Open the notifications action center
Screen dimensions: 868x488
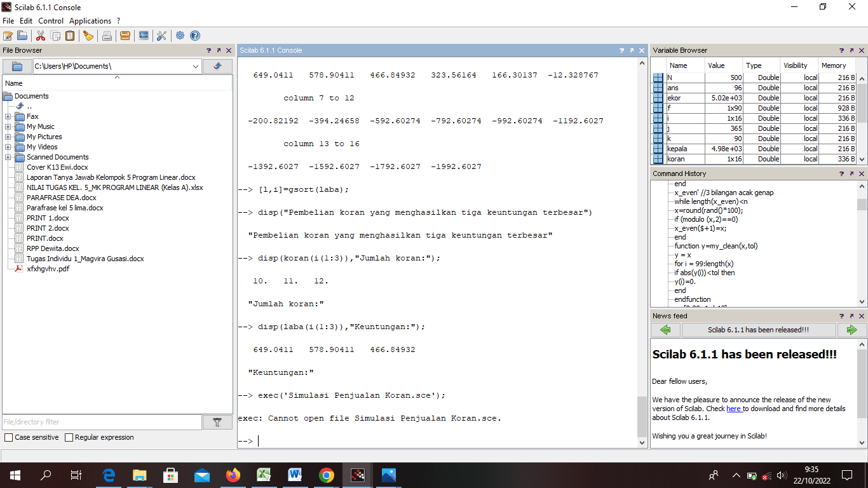(846, 475)
